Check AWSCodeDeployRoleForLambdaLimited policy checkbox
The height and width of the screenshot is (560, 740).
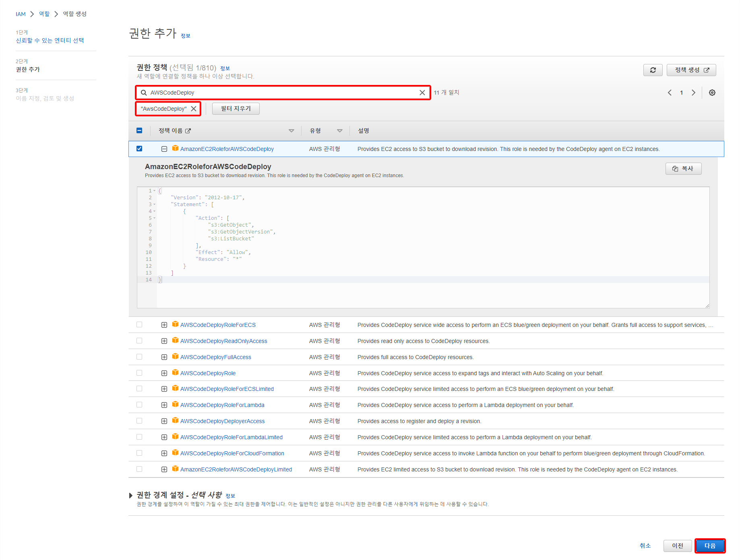click(139, 437)
